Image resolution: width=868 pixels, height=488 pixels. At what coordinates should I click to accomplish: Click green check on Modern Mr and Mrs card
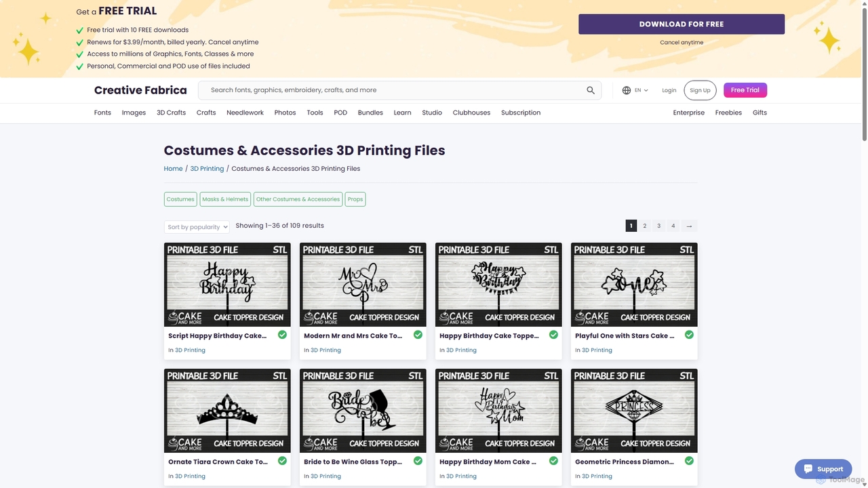418,335
